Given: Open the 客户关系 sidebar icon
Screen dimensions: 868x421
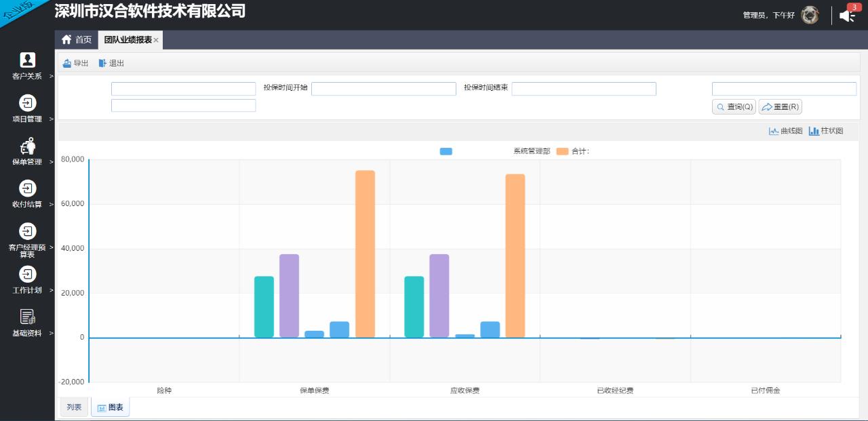Looking at the screenshot, I should click(x=27, y=60).
